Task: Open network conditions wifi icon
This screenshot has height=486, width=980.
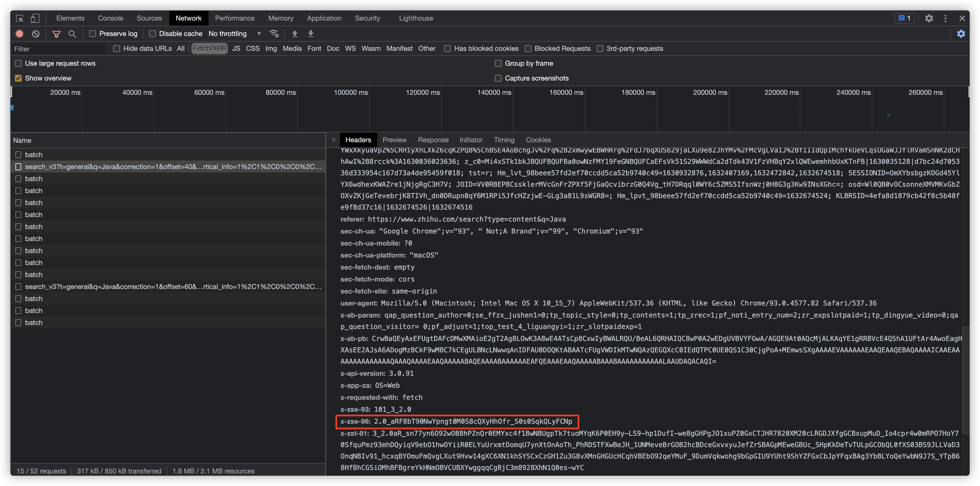Action: pyautogui.click(x=274, y=33)
